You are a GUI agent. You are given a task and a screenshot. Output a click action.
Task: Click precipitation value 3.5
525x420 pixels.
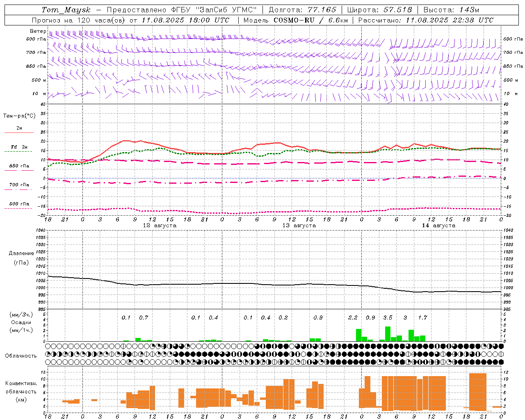tap(388, 317)
